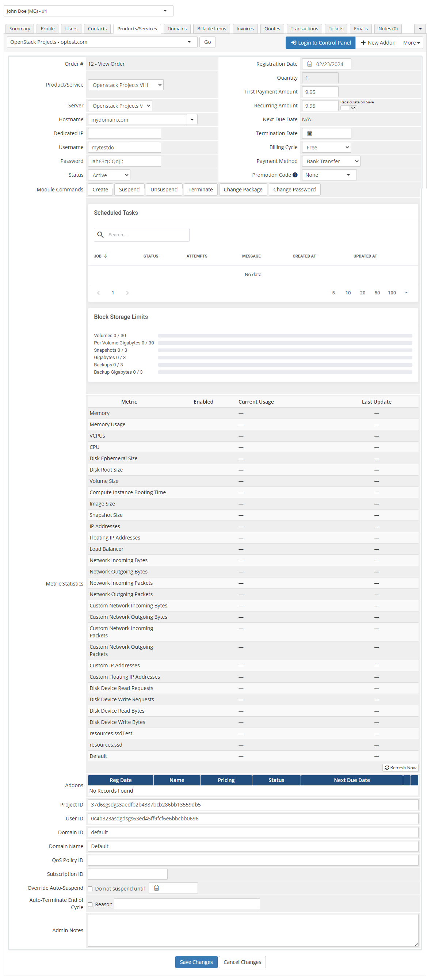This screenshot has width=431, height=980.
Task: Click the Change Package button
Action: coord(243,190)
